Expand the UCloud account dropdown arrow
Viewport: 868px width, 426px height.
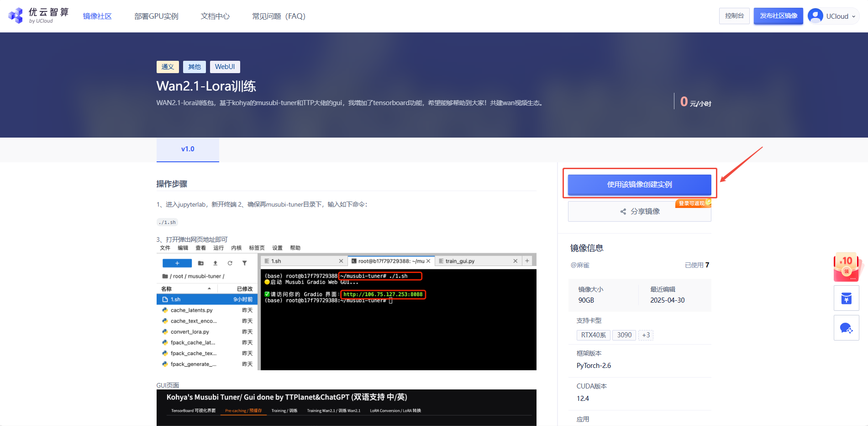click(x=854, y=16)
